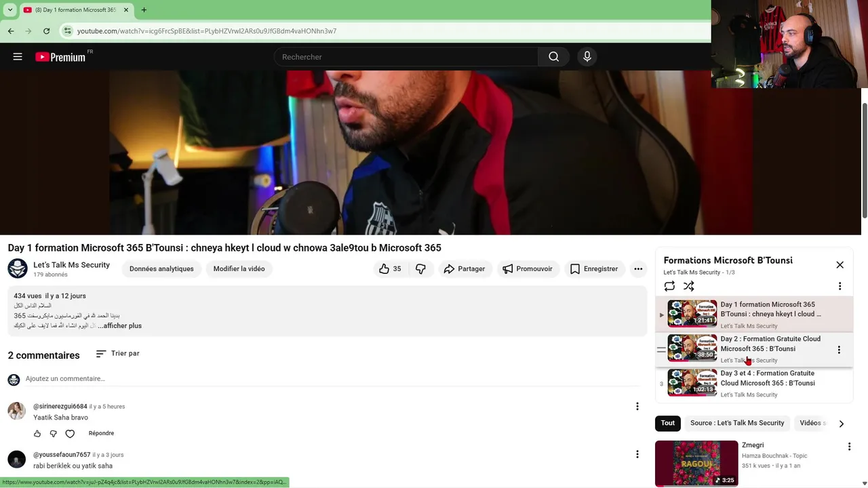Image resolution: width=868 pixels, height=488 pixels.
Task: Open the Day 1 formation video thumbnail in playlist
Action: pyautogui.click(x=692, y=314)
